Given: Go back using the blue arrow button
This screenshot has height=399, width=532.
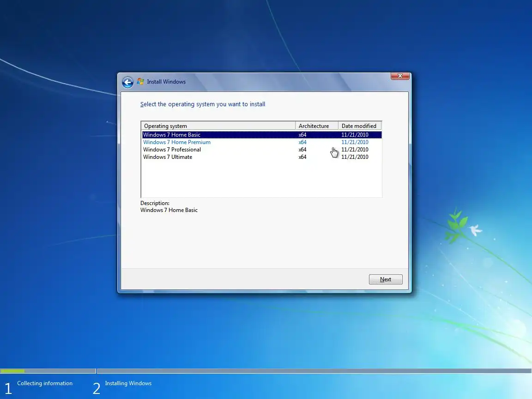Looking at the screenshot, I should click(127, 82).
